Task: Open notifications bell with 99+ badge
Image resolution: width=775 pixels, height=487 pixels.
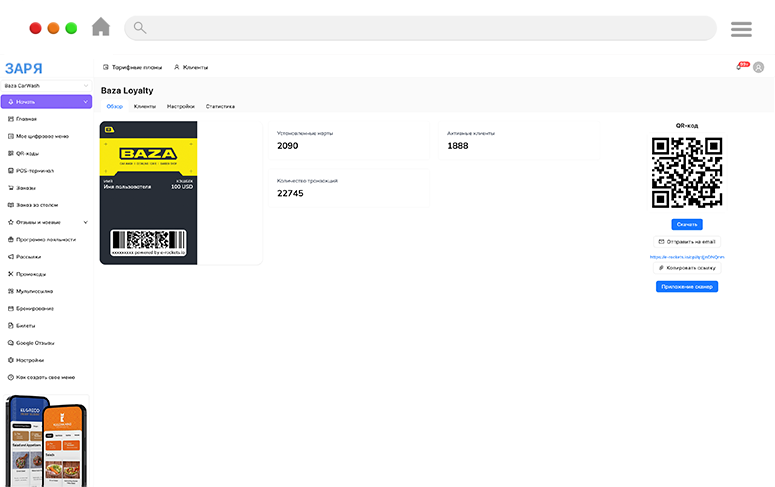Action: point(740,67)
